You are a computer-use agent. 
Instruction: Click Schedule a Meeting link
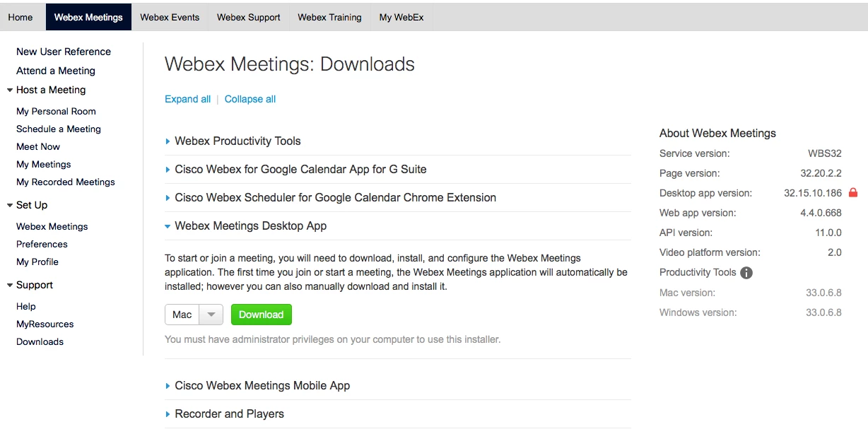click(59, 129)
